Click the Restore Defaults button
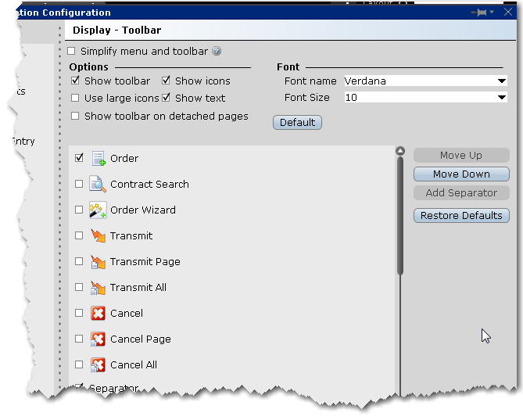523x420 pixels. pyautogui.click(x=461, y=216)
